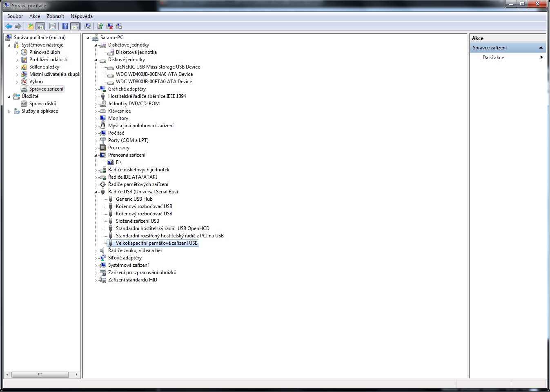The image size is (550, 392).
Task: Click the blue Back arrow in toolbar
Action: coord(8,27)
